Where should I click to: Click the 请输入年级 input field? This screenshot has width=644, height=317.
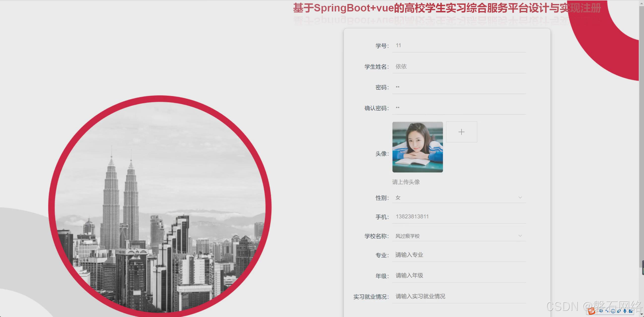pos(459,276)
